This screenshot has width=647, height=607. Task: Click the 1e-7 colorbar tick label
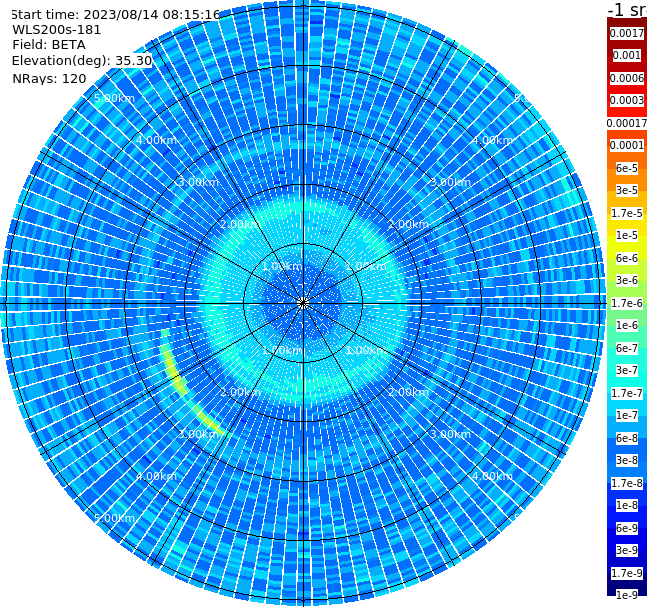(x=627, y=415)
